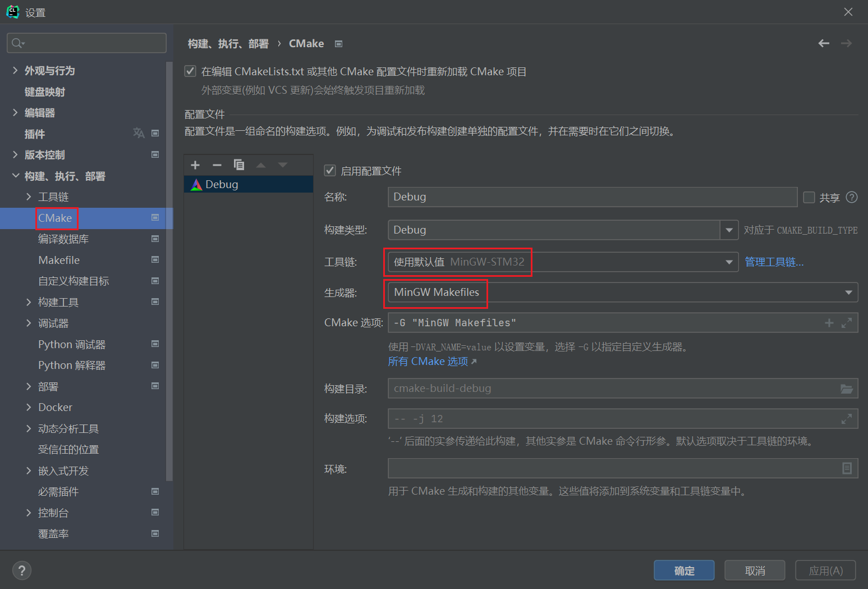Expand 编辑器 tree node
This screenshot has width=868, height=589.
tap(15, 112)
